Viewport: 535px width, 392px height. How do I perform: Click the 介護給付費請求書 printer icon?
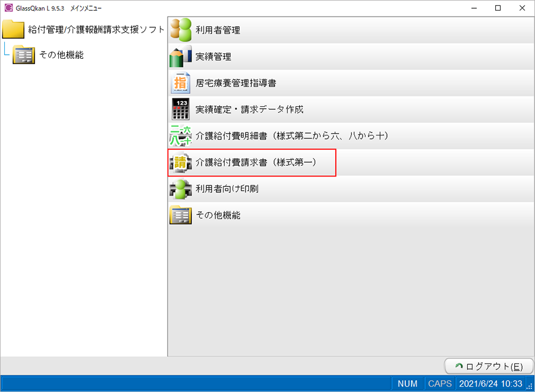[x=180, y=163]
